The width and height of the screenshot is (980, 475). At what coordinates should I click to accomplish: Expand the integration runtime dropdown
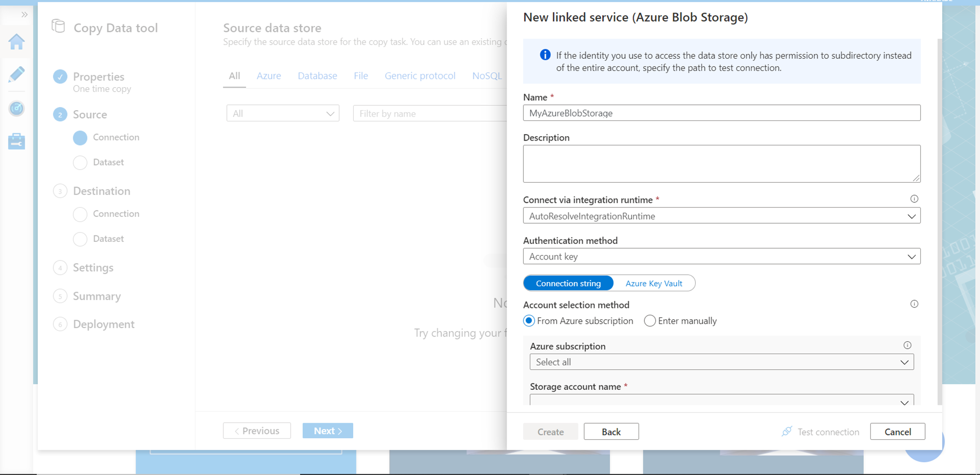click(721, 216)
